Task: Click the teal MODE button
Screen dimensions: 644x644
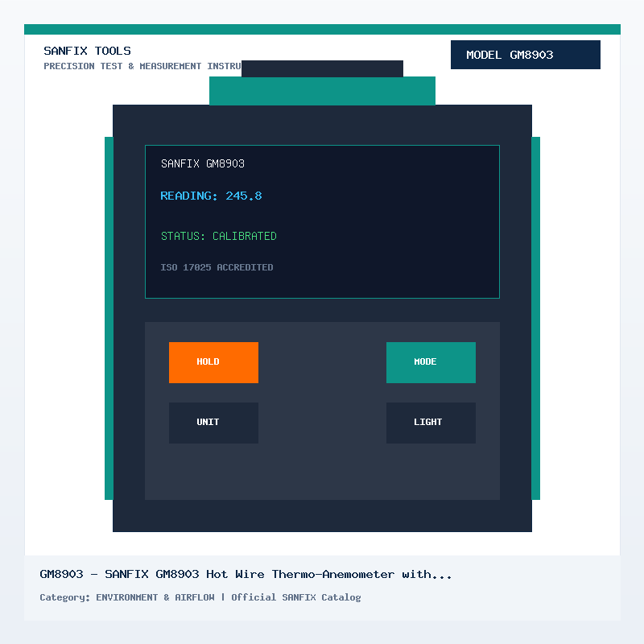Action: 431,362
